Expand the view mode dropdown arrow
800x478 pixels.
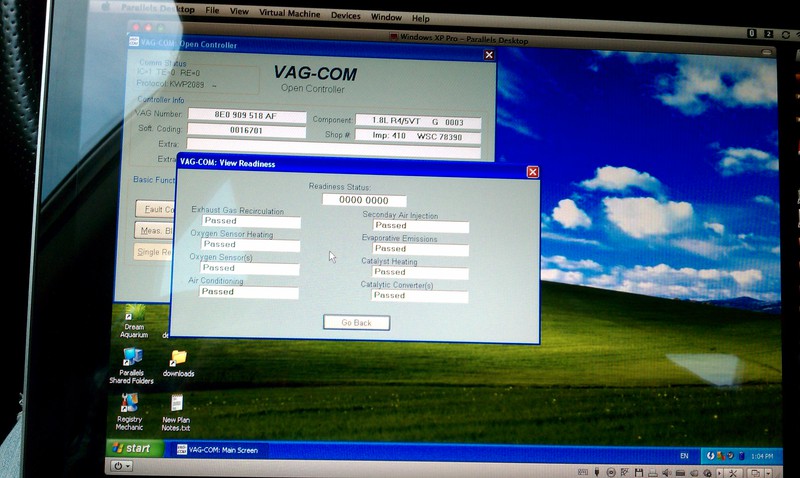(768, 473)
